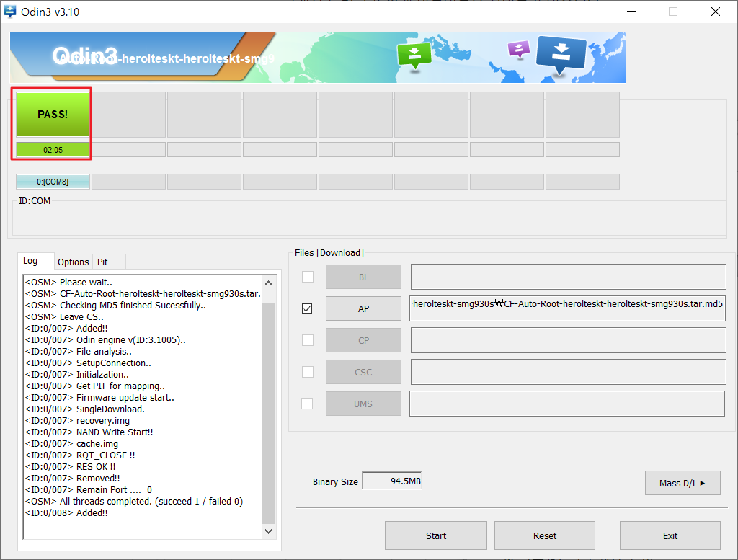Minimize the Odin3 window

click(x=631, y=12)
